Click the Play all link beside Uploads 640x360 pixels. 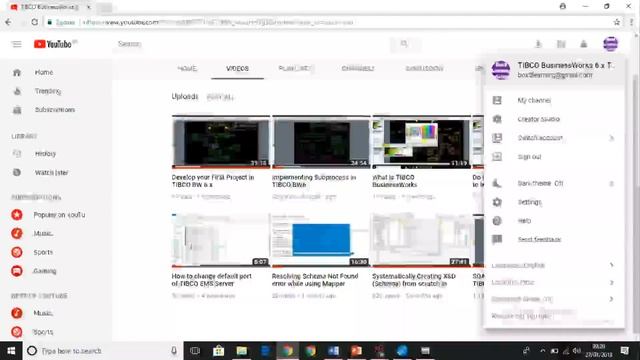(220, 97)
